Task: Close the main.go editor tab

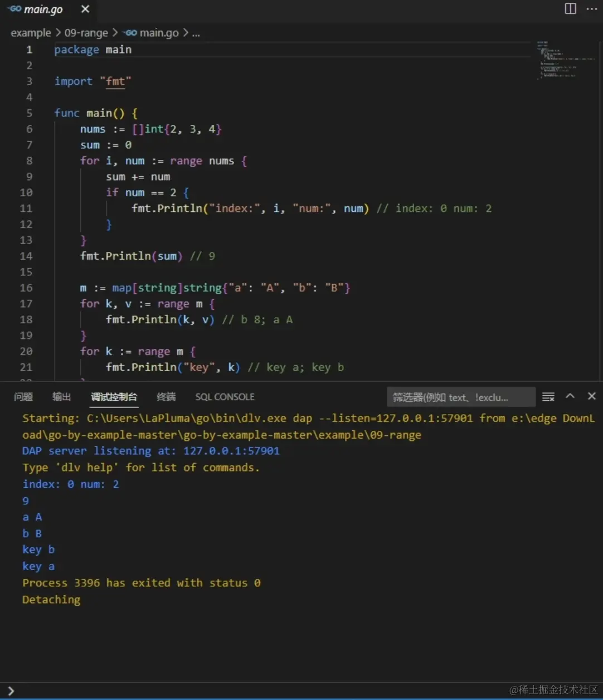Action: pyautogui.click(x=85, y=9)
